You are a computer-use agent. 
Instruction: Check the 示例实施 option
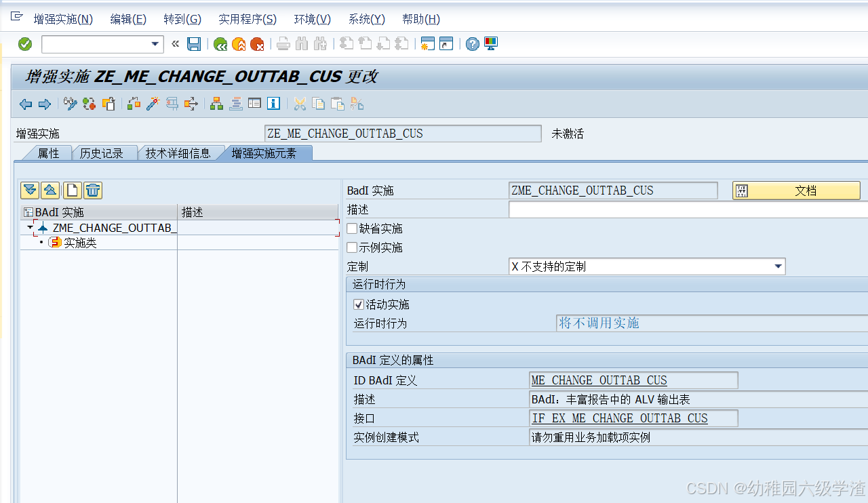coord(351,247)
